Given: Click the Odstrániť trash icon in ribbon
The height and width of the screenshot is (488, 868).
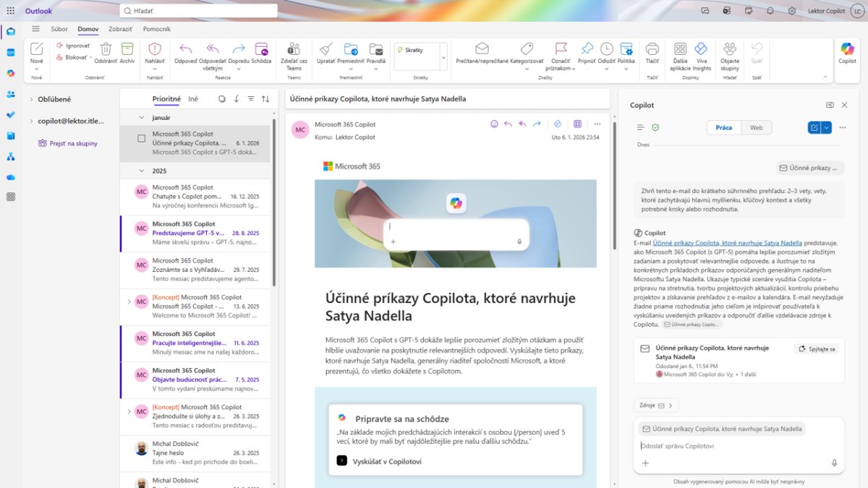Looking at the screenshot, I should pyautogui.click(x=106, y=50).
